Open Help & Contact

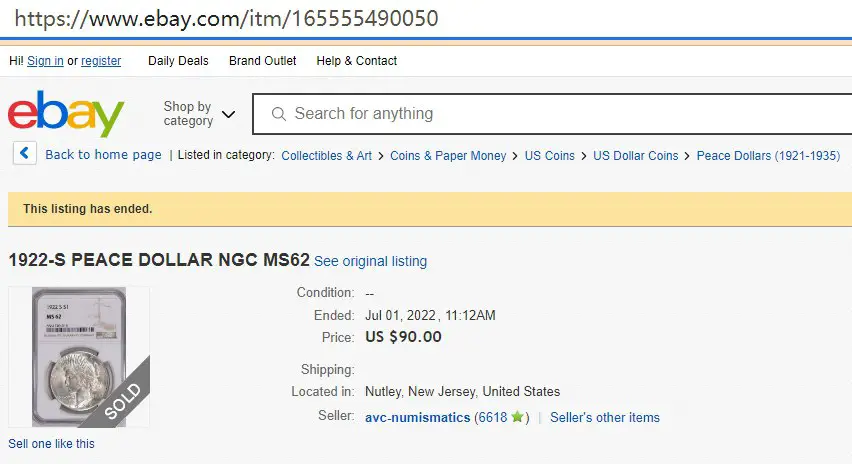point(356,61)
